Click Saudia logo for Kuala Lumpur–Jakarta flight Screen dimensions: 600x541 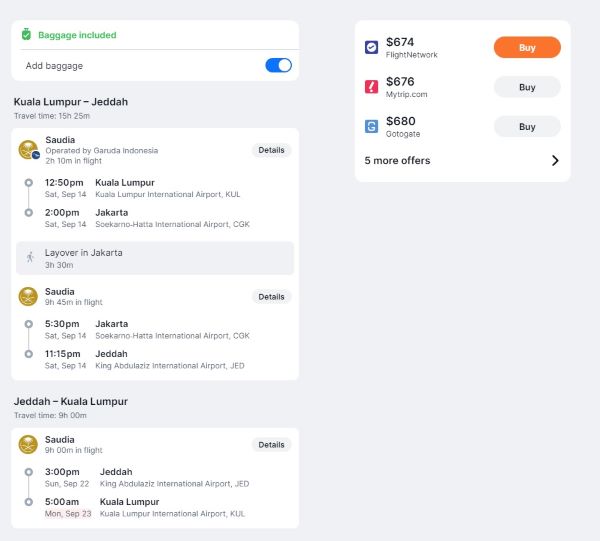[x=29, y=150]
